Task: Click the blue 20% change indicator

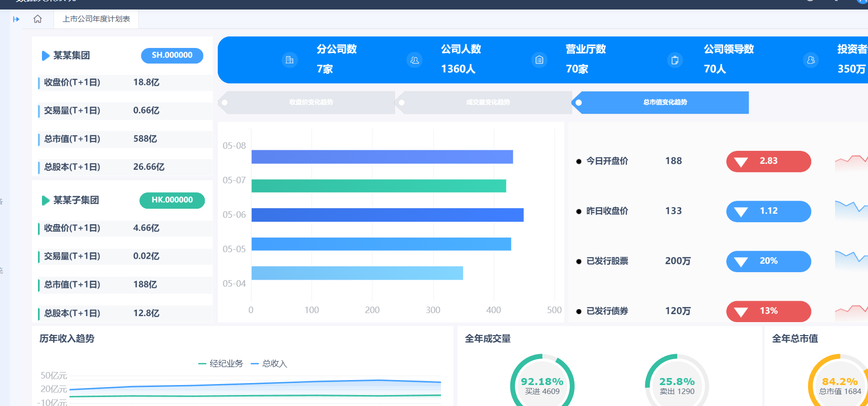Action: tap(769, 261)
